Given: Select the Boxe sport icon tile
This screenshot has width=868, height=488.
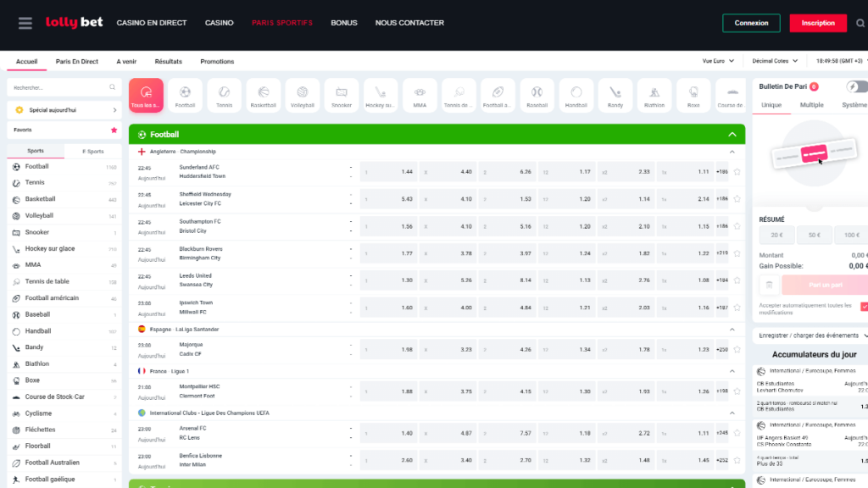Looking at the screenshot, I should pyautogui.click(x=693, y=95).
